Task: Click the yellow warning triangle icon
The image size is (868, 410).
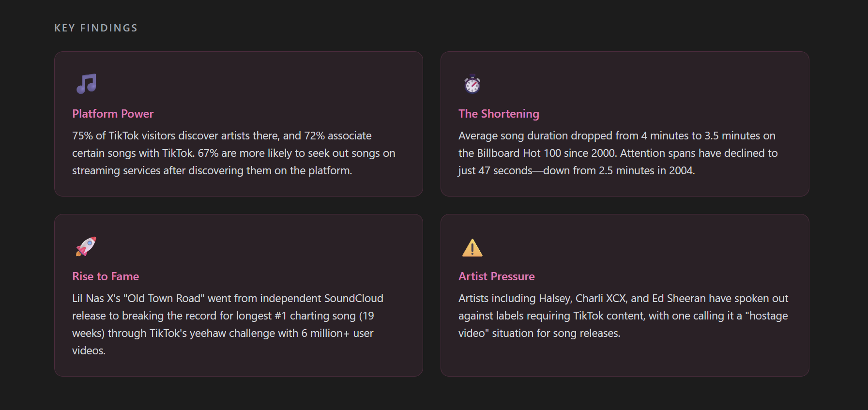Action: (472, 248)
